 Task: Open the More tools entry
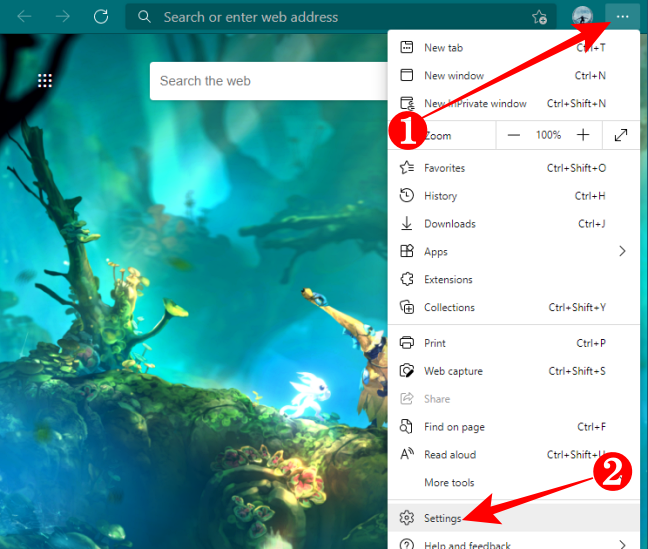coord(449,482)
